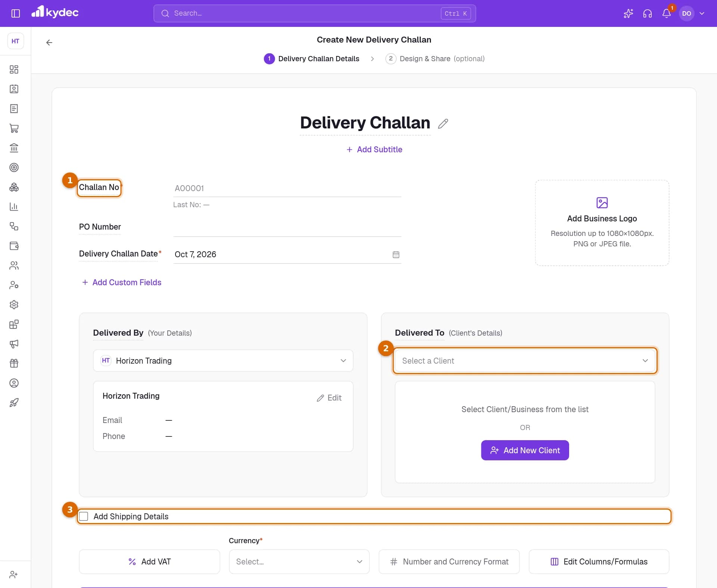Open the calendar icon in date field
The width and height of the screenshot is (717, 588).
click(x=396, y=255)
